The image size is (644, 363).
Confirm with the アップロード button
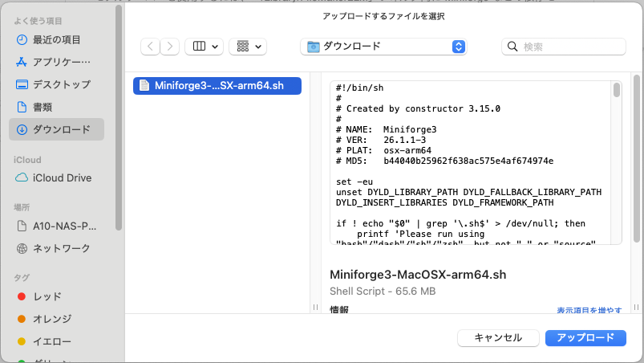(x=585, y=338)
